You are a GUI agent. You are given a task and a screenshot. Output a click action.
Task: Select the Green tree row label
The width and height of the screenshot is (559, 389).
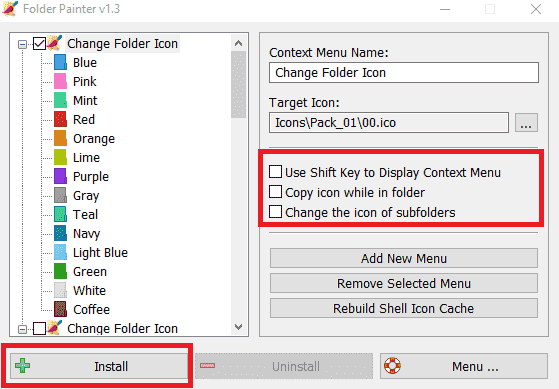[90, 271]
